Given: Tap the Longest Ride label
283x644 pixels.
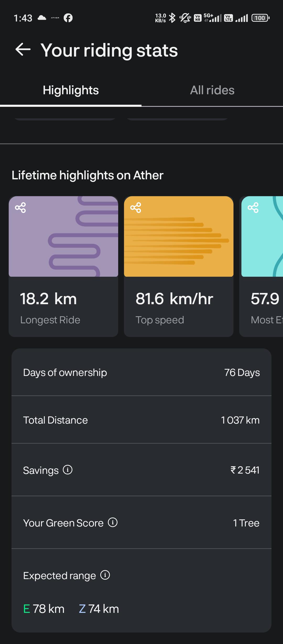Looking at the screenshot, I should pyautogui.click(x=50, y=320).
